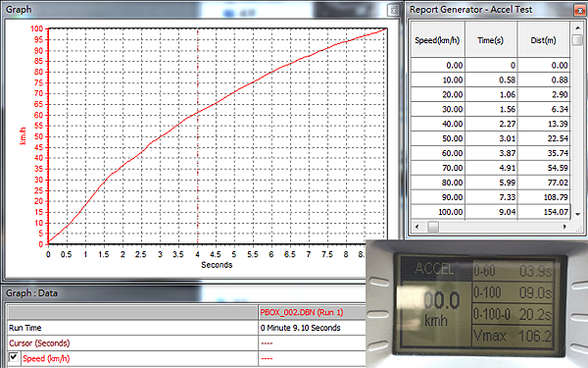
Task: Select the 80.00 speed cell
Action: pyautogui.click(x=438, y=183)
